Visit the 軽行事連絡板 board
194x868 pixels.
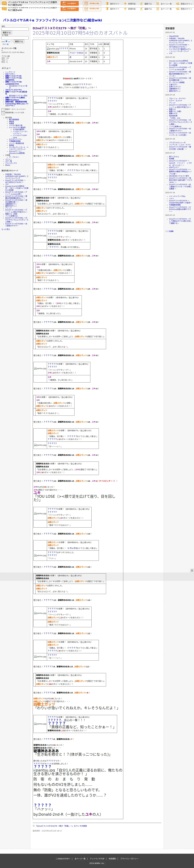click(x=14, y=119)
